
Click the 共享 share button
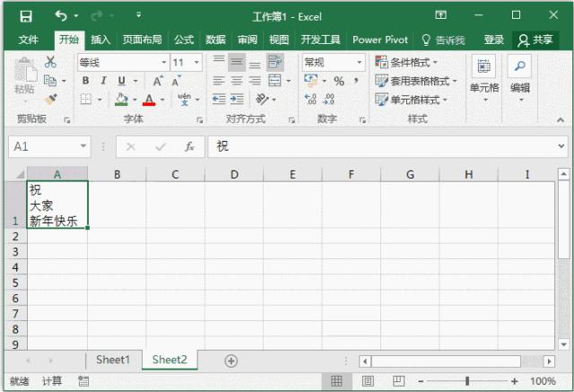(535, 39)
